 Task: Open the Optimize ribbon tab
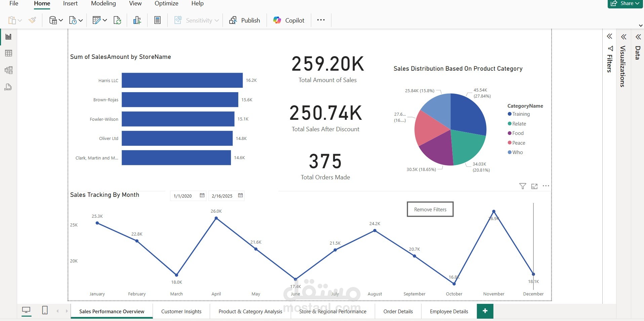(x=166, y=3)
